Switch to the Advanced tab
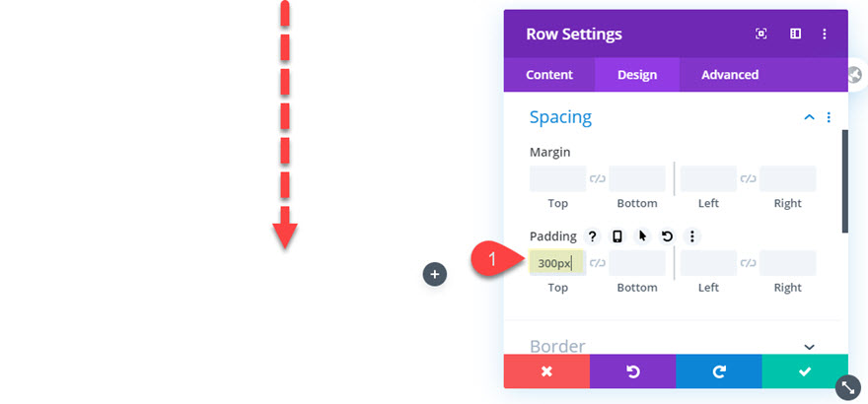The width and height of the screenshot is (868, 404). pyautogui.click(x=730, y=75)
